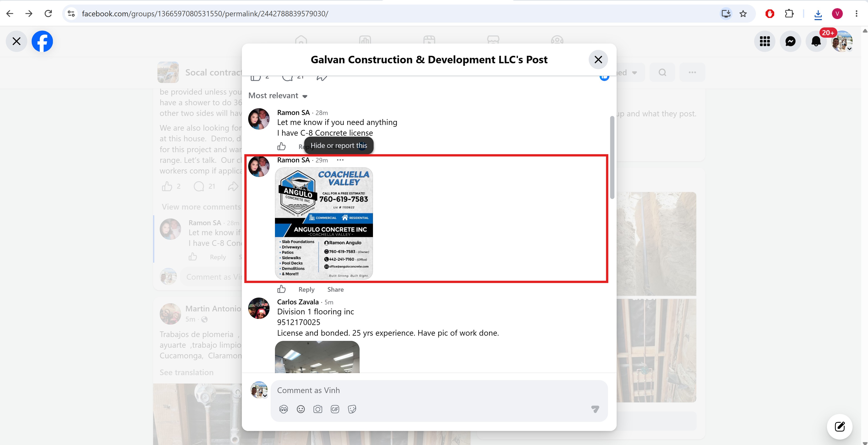
Task: Open the three-dot options on Ramon's 29m comment
Action: pyautogui.click(x=340, y=160)
